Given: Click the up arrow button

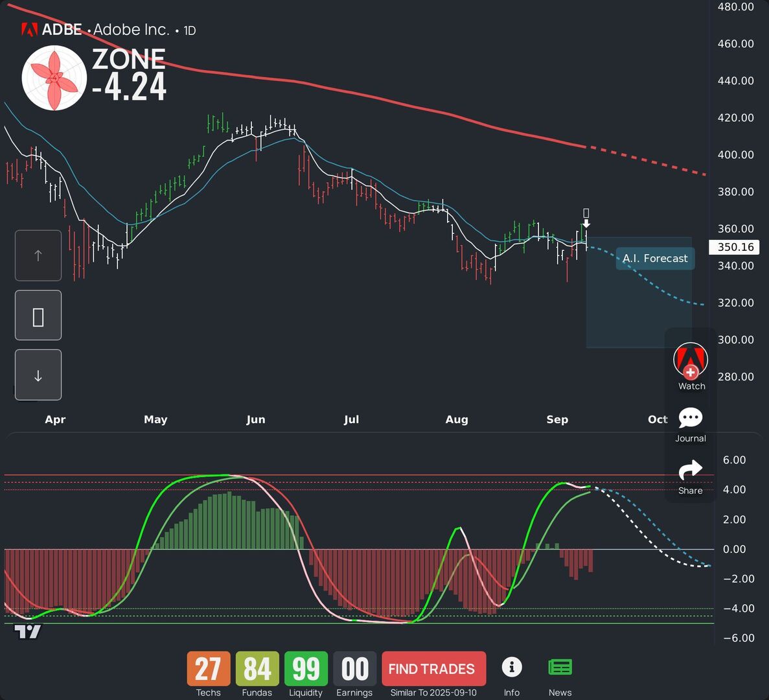Looking at the screenshot, I should pyautogui.click(x=38, y=255).
